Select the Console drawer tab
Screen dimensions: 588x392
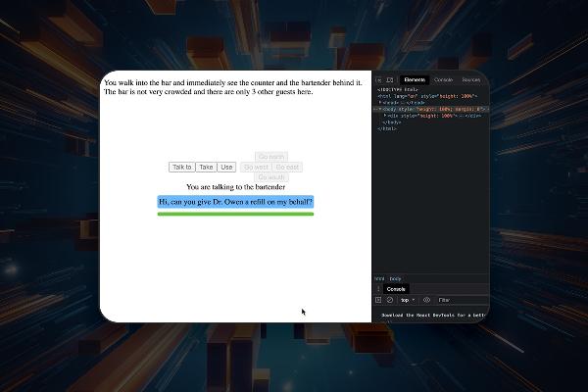[396, 289]
